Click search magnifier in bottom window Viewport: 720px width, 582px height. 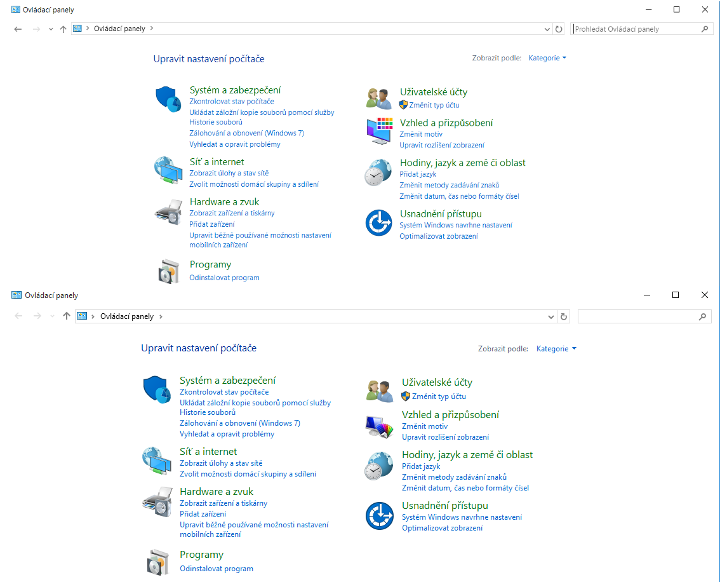[702, 316]
